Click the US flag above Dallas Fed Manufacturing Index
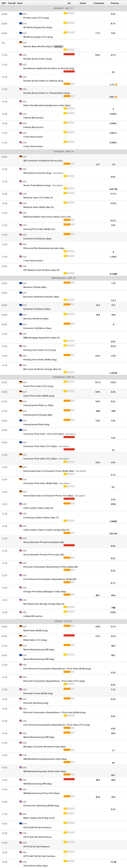This screenshot has height=868, width=127. coord(21,101)
